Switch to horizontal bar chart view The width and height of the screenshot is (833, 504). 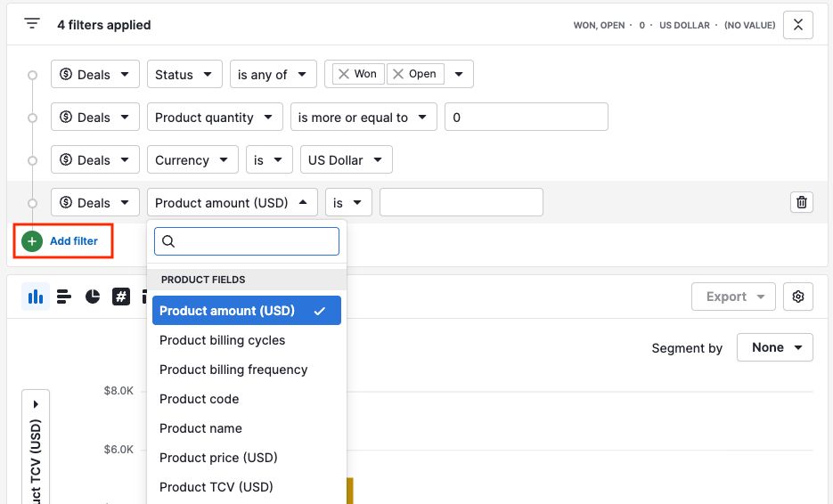click(64, 297)
